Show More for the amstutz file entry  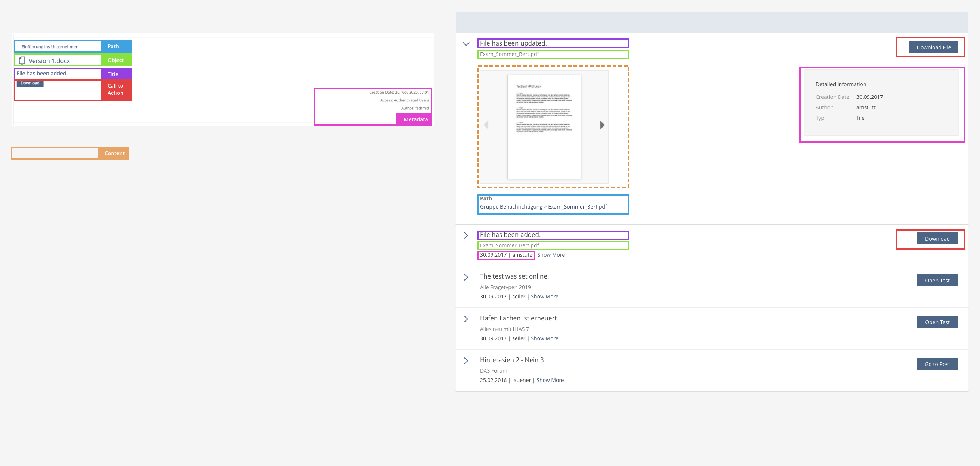551,255
